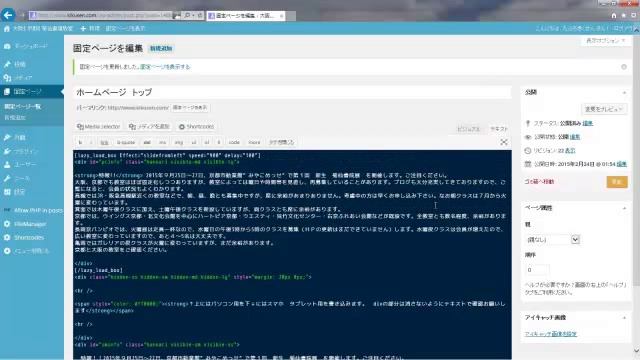Click the メディアを追加 add media button
The width and height of the screenshot is (640, 360).
[x=149, y=127]
